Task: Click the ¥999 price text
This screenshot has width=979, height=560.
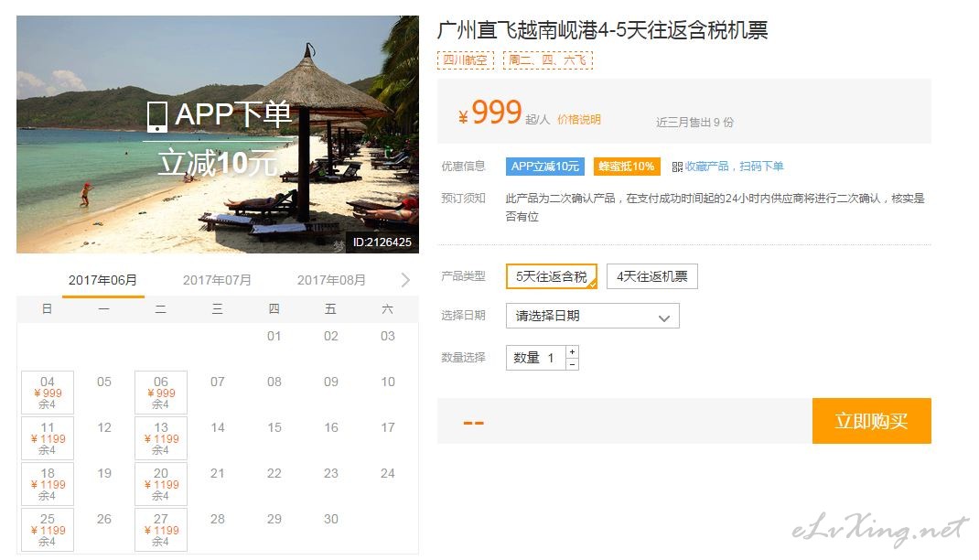Action: tap(490, 113)
